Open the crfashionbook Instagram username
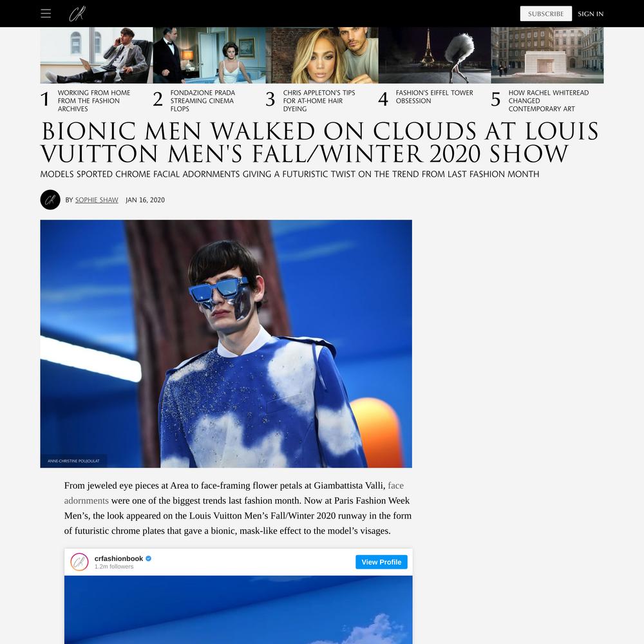This screenshot has height=644, width=644. pos(118,558)
